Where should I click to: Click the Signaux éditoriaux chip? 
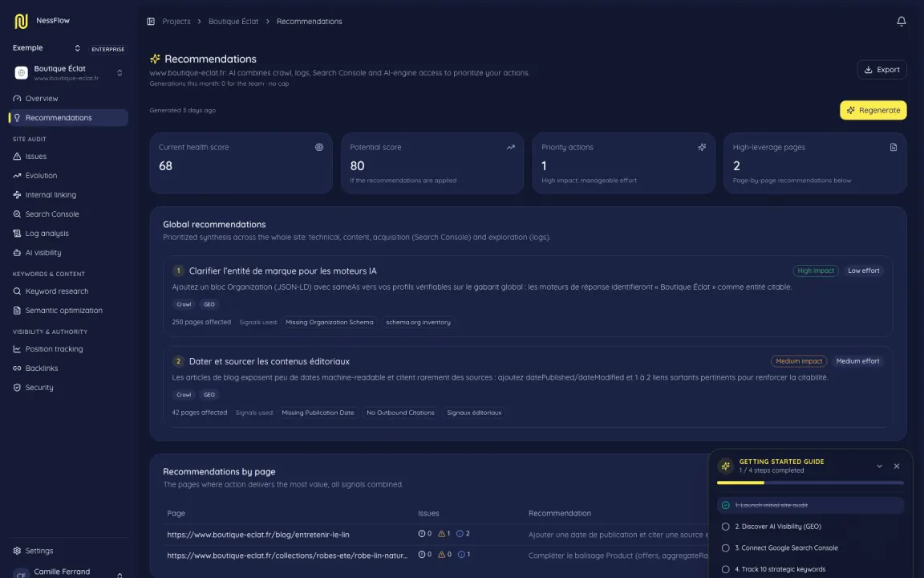[x=474, y=413]
